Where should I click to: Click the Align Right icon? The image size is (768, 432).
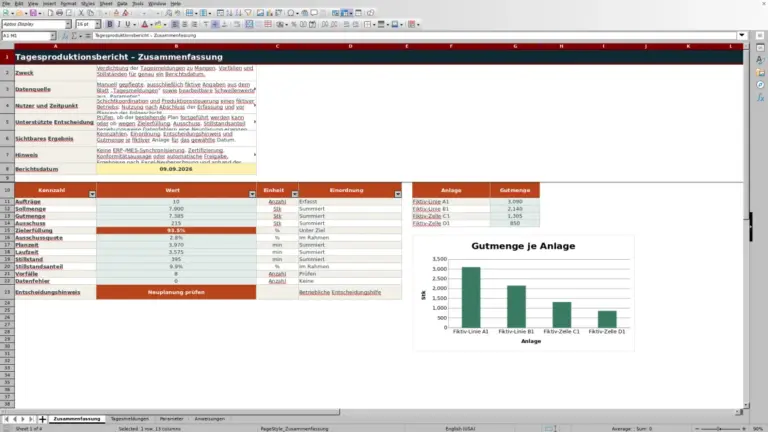coord(194,24)
